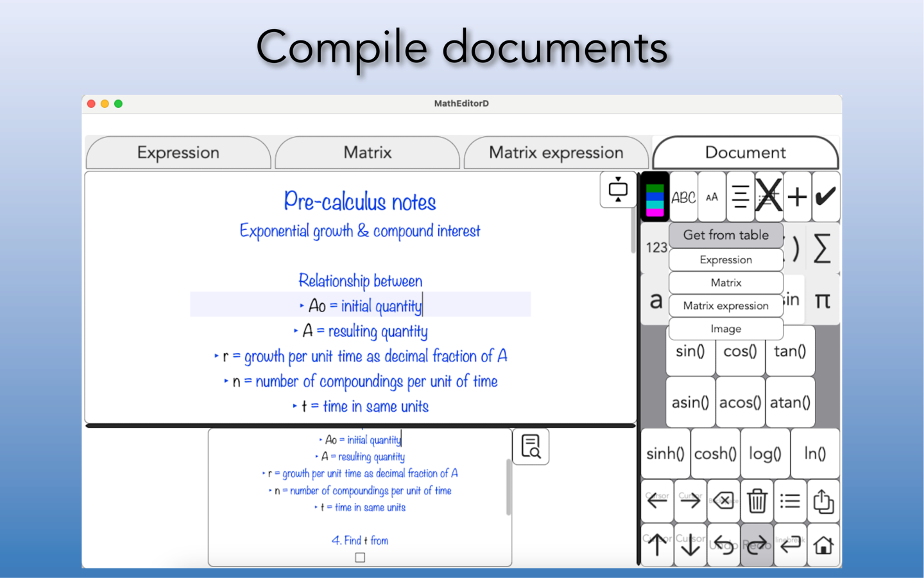Switch to the 123 numeric keypad
The height and width of the screenshot is (578, 924).
point(656,247)
